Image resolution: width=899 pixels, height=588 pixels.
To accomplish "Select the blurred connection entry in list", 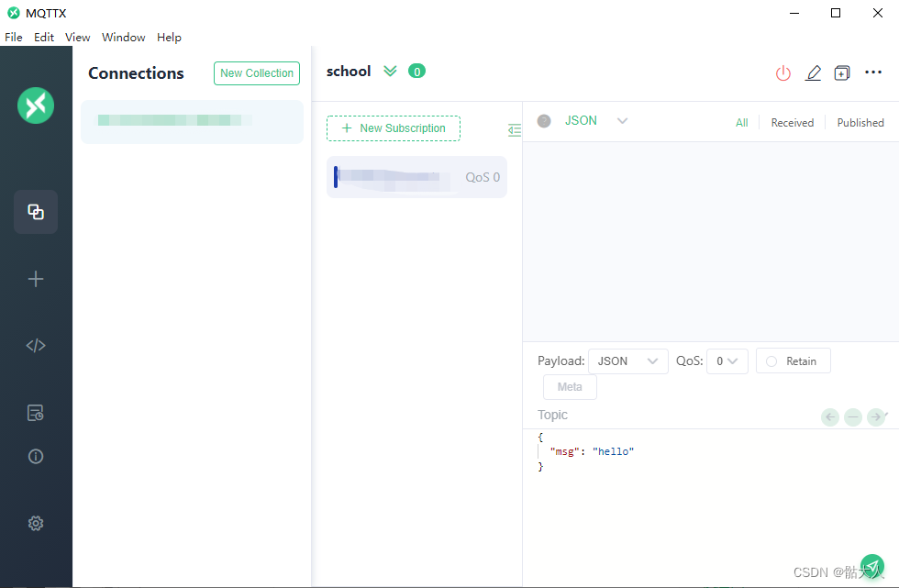I will (x=192, y=122).
